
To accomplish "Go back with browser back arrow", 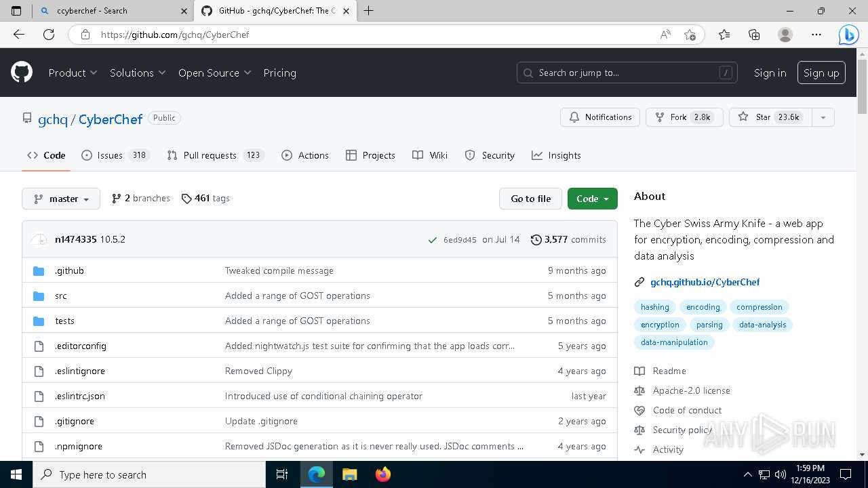I will point(19,35).
